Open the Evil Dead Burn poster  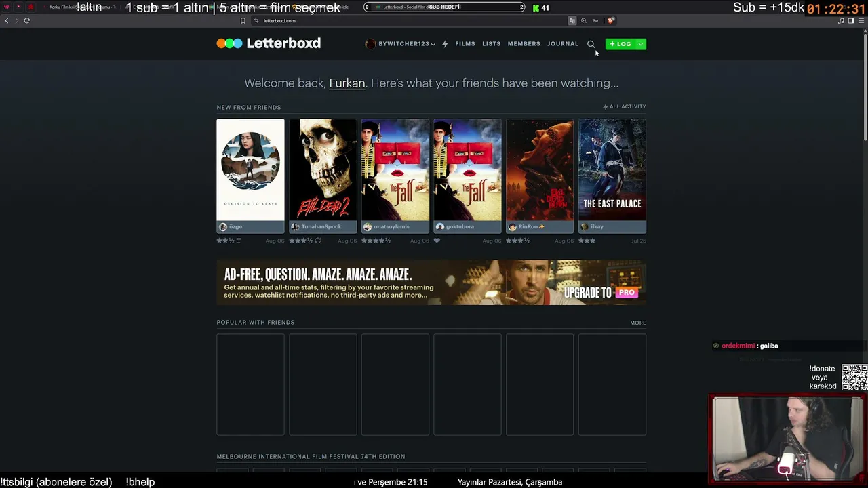[x=540, y=170]
